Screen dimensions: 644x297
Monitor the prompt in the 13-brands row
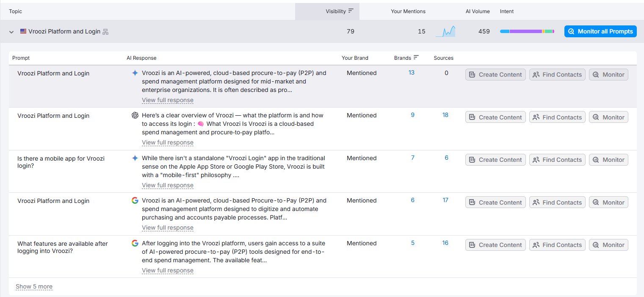tap(608, 75)
